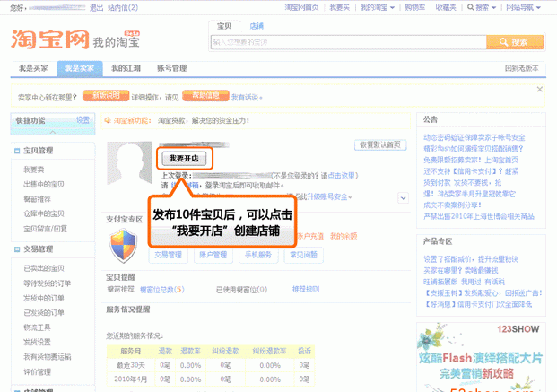
Task: Select the 店铺 search tab
Action: tap(257, 26)
